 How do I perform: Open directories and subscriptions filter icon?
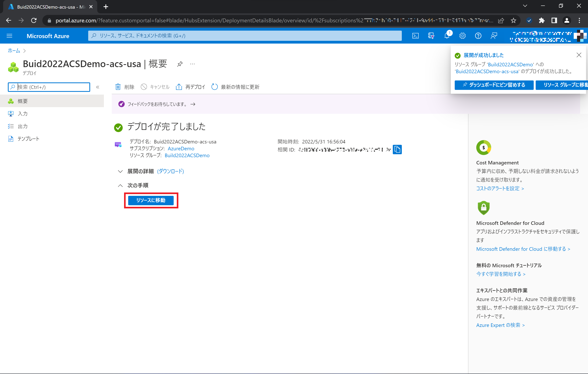click(x=431, y=36)
